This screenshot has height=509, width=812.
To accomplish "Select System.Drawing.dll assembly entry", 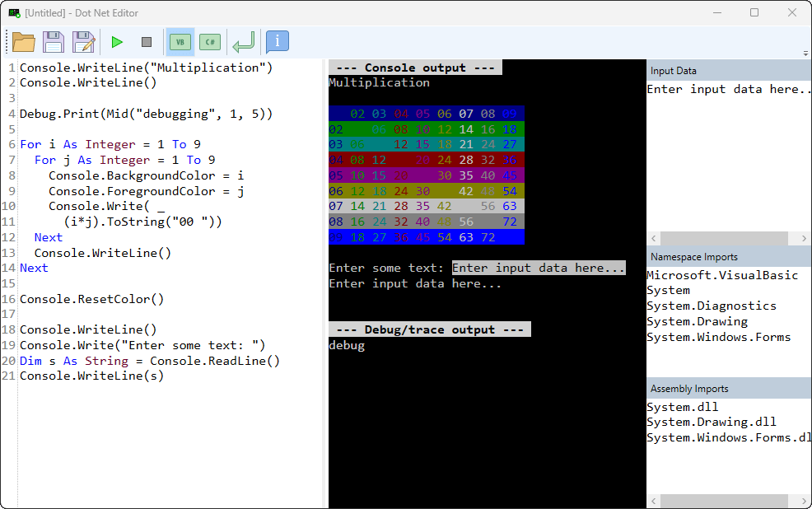I will [712, 422].
